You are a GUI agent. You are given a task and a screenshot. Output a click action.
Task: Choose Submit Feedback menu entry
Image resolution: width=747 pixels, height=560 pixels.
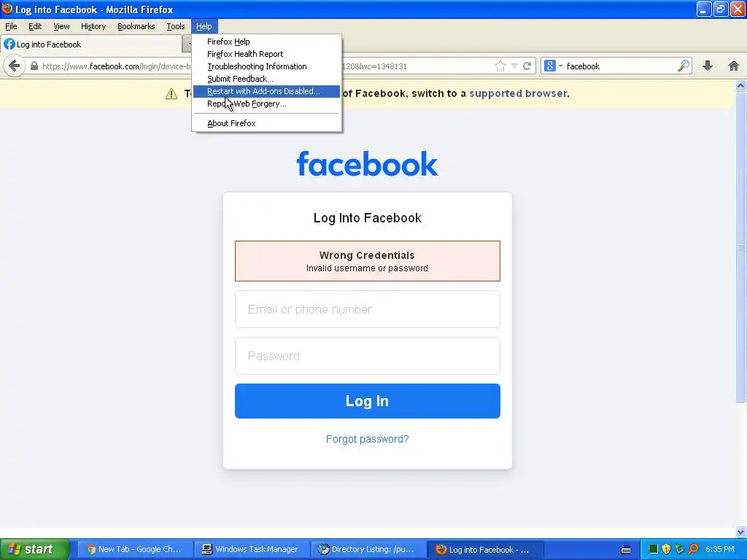(x=266, y=79)
